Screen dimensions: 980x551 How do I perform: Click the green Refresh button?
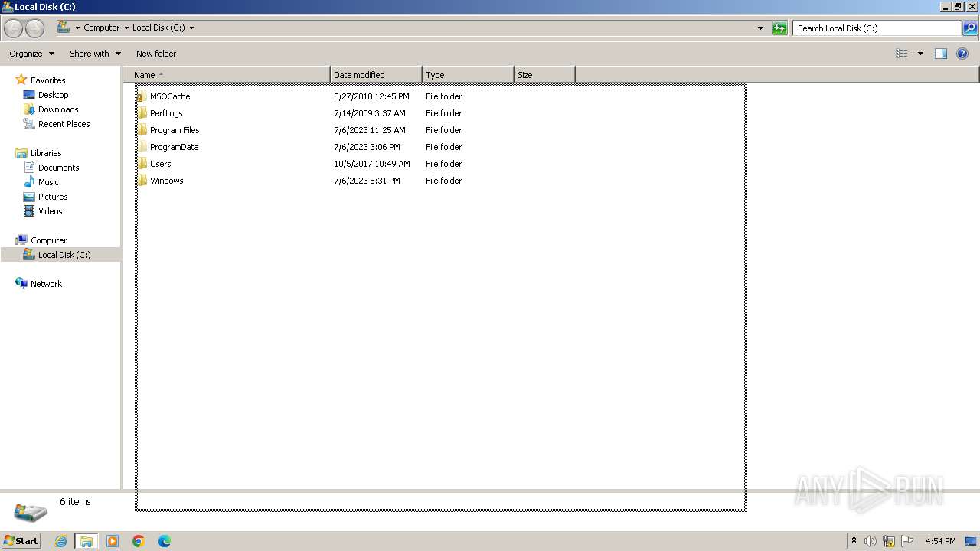779,28
